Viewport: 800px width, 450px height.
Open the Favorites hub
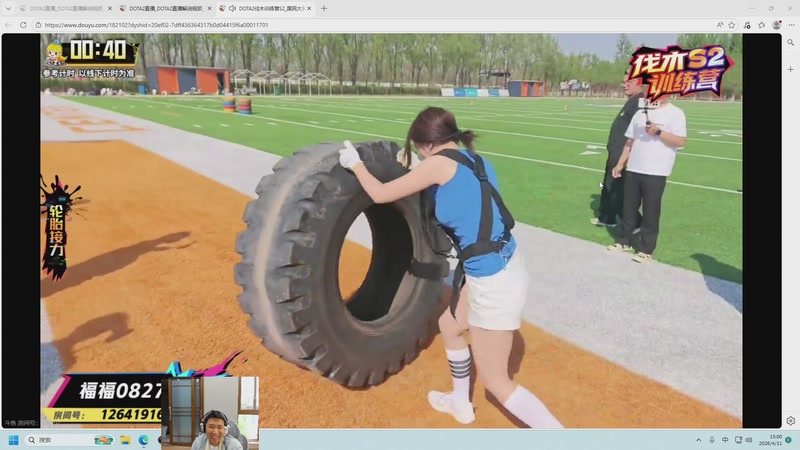click(762, 24)
